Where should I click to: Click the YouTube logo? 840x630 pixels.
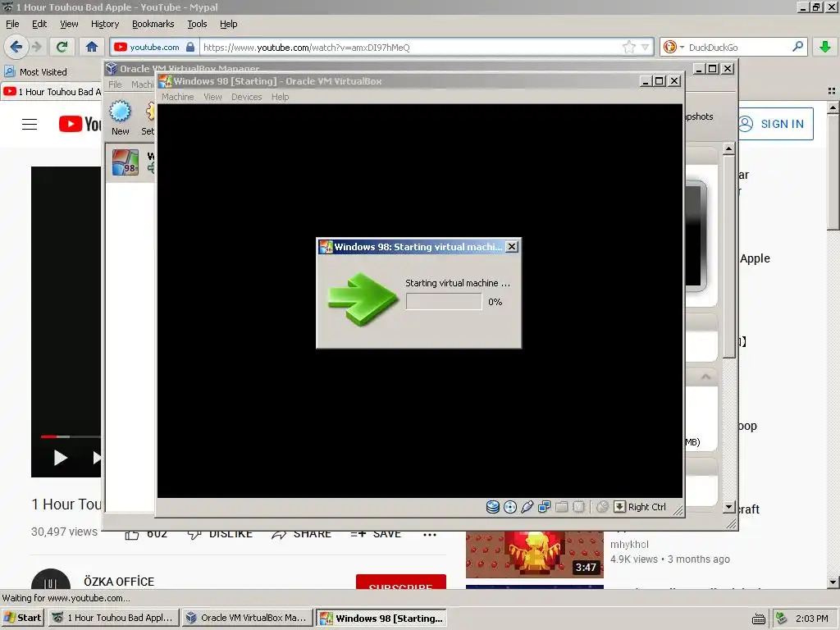(x=80, y=125)
